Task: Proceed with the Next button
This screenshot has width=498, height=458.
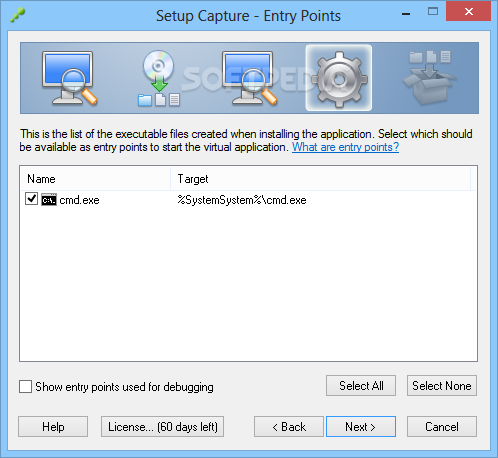Action: pos(361,427)
